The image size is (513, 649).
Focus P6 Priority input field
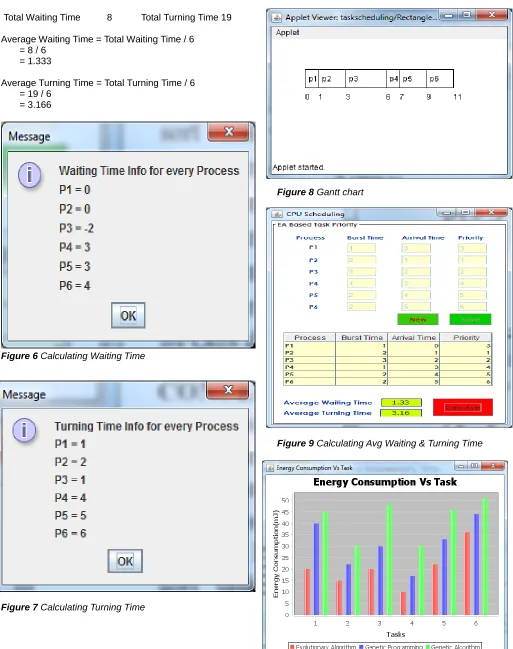click(472, 307)
